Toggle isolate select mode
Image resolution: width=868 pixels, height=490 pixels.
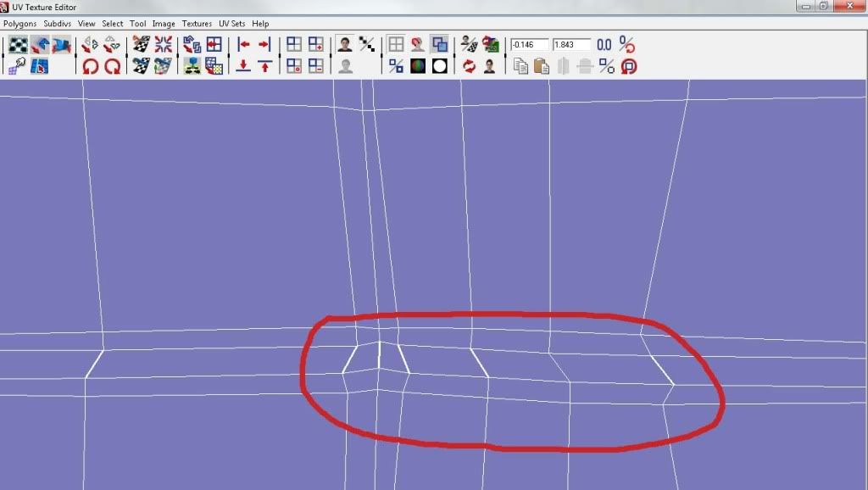(x=294, y=44)
